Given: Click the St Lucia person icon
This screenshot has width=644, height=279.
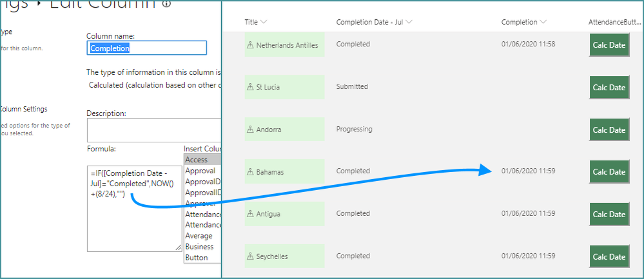Looking at the screenshot, I should point(250,87).
